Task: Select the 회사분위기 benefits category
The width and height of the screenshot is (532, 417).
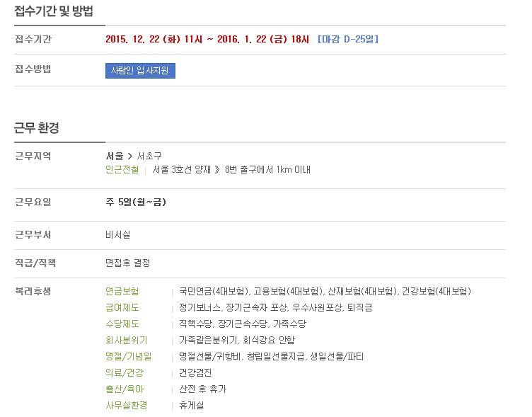Action: click(126, 341)
